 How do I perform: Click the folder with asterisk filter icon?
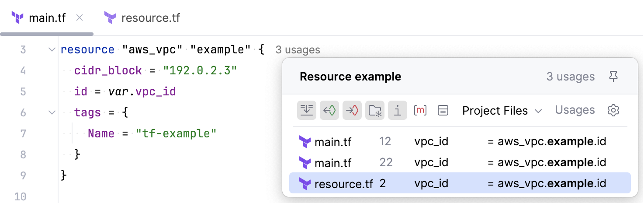375,110
